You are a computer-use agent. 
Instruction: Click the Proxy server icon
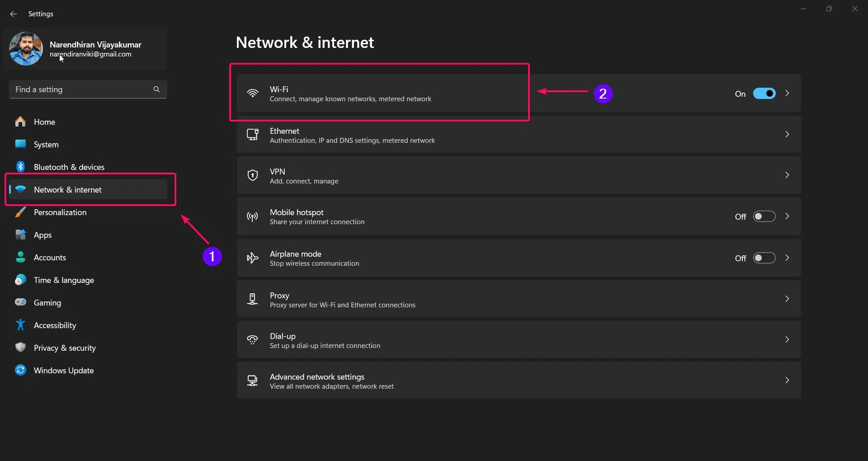point(252,299)
